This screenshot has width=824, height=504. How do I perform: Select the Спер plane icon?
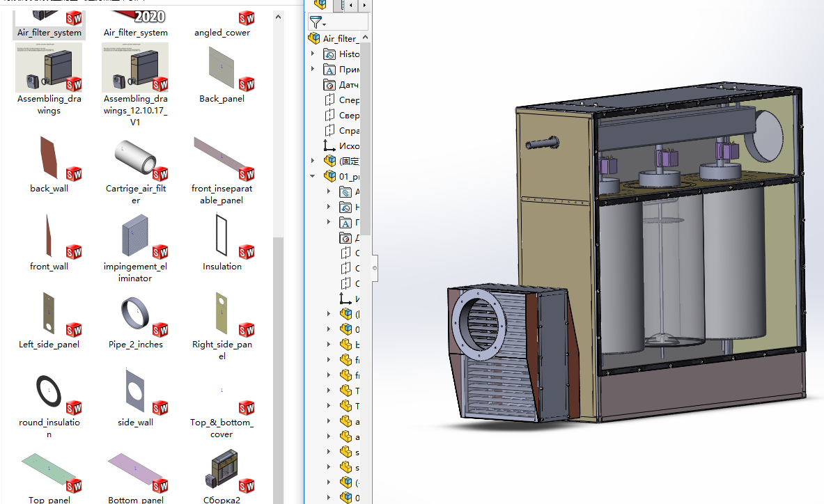[329, 100]
